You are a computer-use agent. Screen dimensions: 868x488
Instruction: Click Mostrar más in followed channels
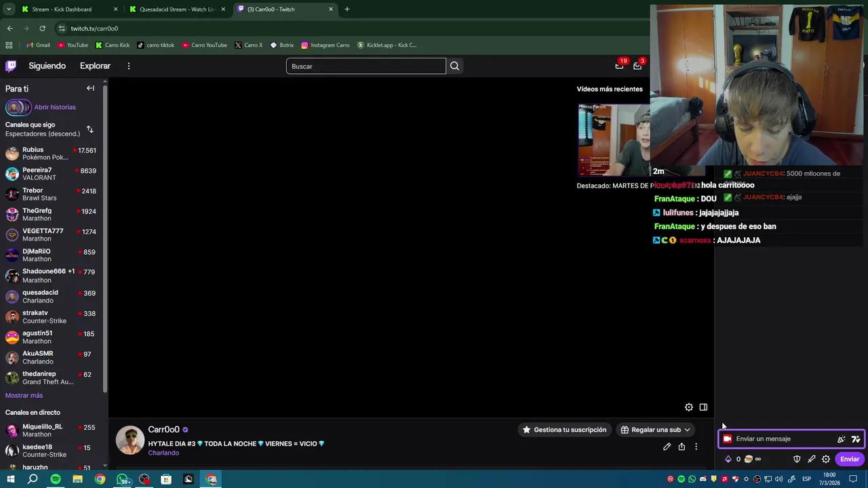tap(24, 395)
